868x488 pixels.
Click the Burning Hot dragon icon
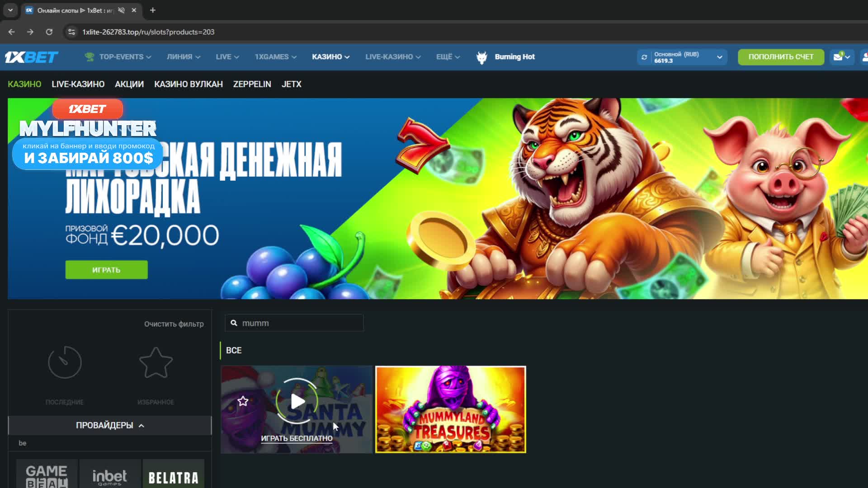pos(482,57)
